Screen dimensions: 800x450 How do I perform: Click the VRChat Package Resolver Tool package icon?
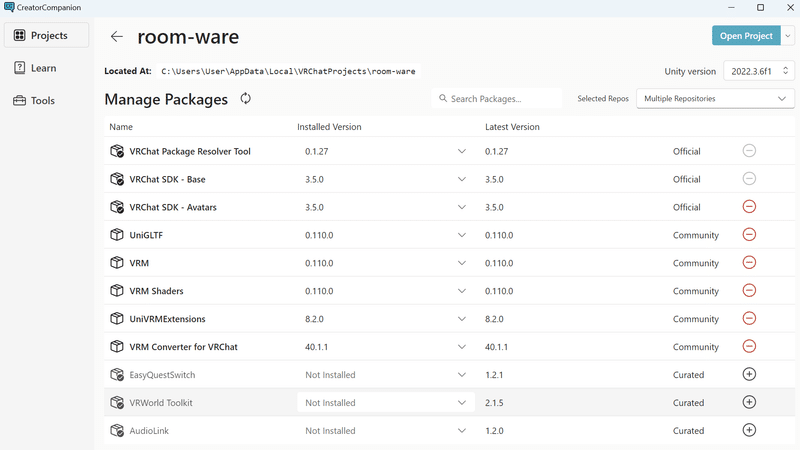click(117, 151)
